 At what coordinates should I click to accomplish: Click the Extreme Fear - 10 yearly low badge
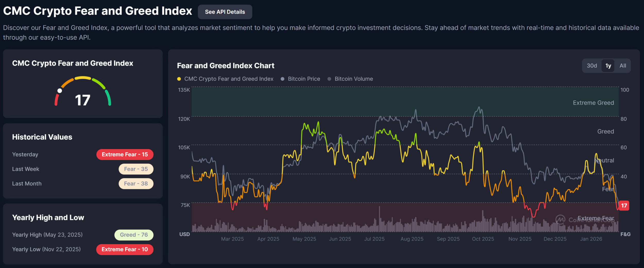pyautogui.click(x=125, y=249)
